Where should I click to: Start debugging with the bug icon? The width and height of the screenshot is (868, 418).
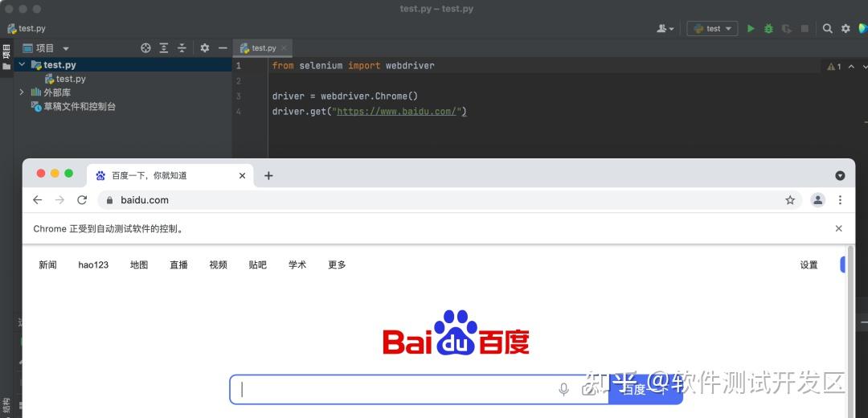tap(768, 28)
